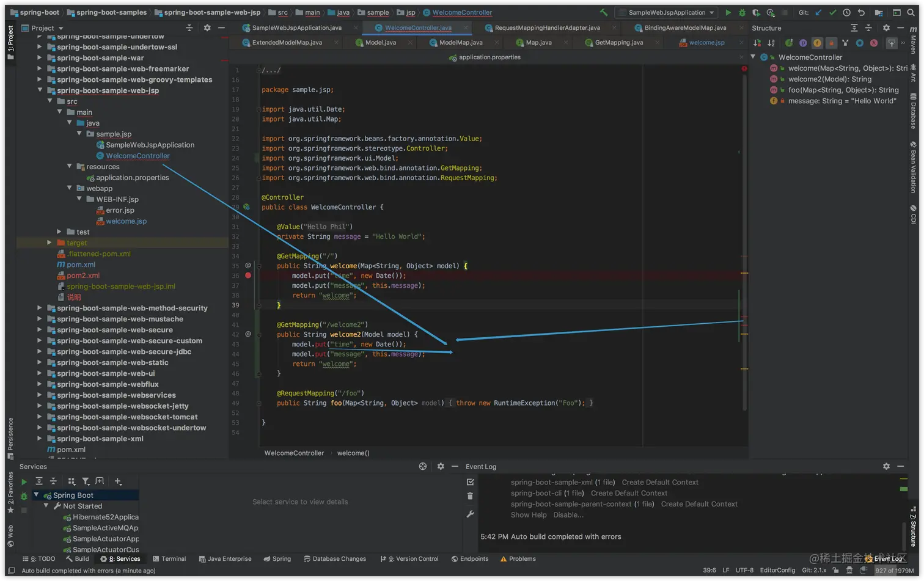Sort Structure panel alphabetically
924x581 pixels.
(x=771, y=43)
